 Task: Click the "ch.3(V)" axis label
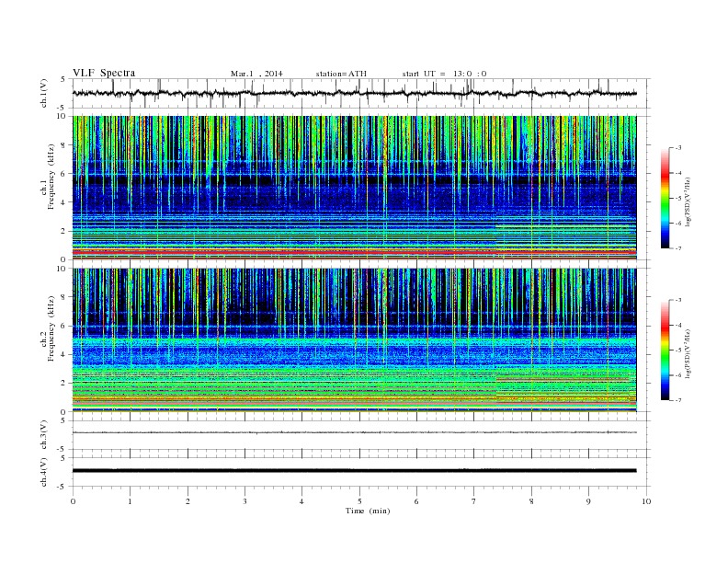[x=43, y=435]
